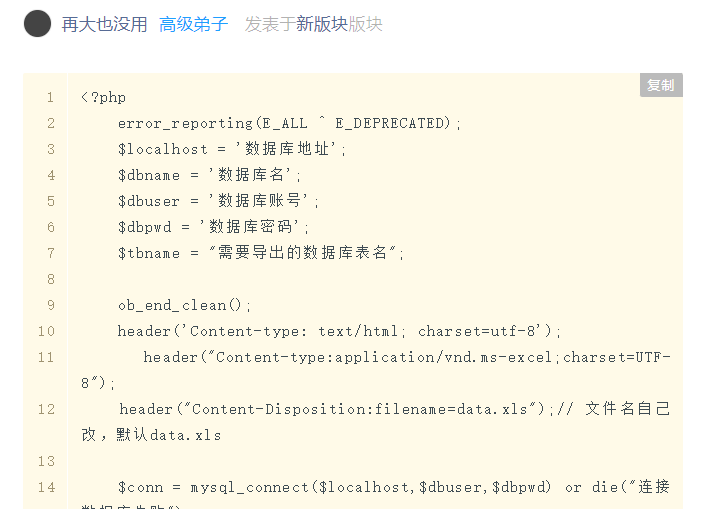Copy the code with 复制 button

(661, 85)
